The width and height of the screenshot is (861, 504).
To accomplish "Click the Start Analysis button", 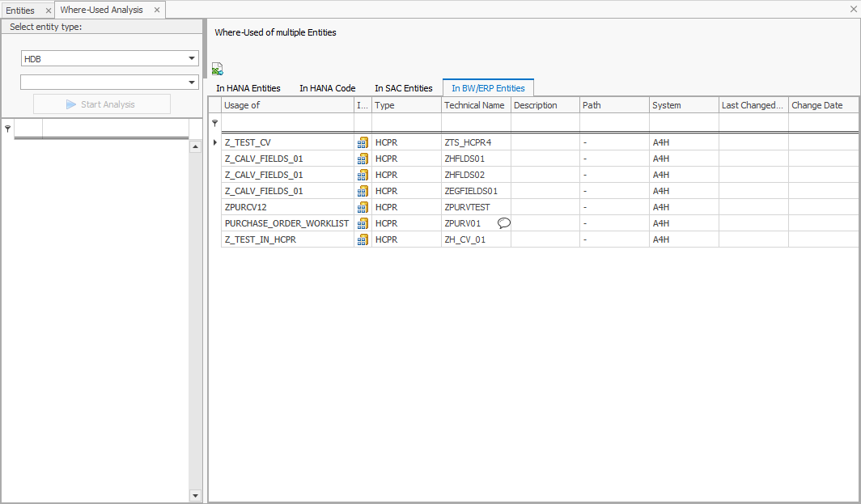I will (101, 104).
